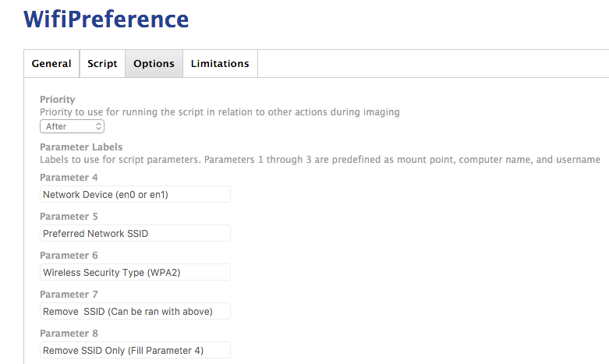Screen dimensions: 609x364
Task: Focus the Preferred Network SSID field
Action: pos(135,233)
